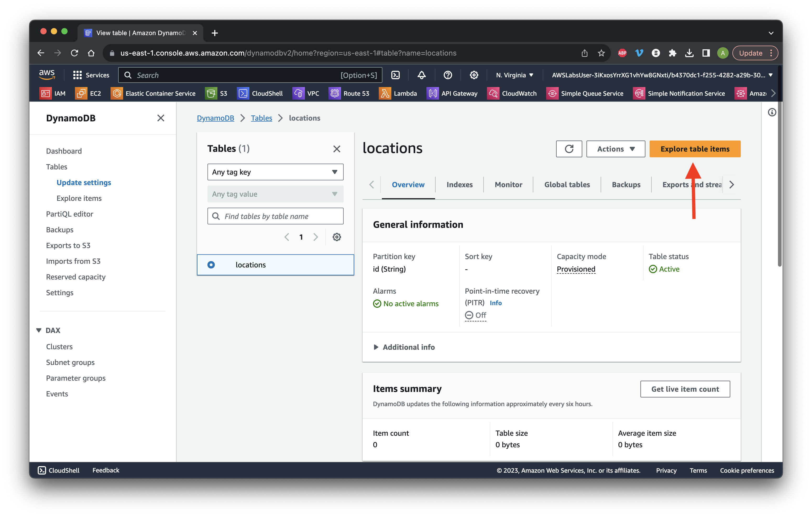Go to previous page of tables
The image size is (812, 517).
(287, 237)
